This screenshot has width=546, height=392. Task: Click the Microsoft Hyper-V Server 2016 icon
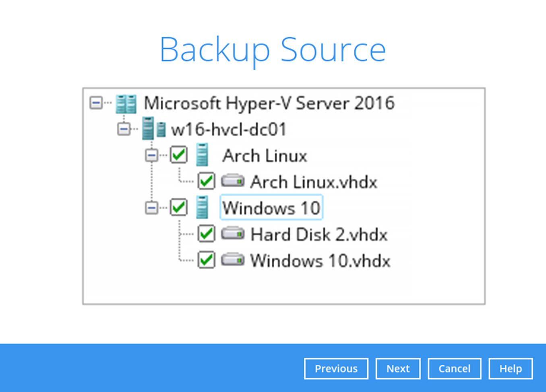pyautogui.click(x=125, y=103)
